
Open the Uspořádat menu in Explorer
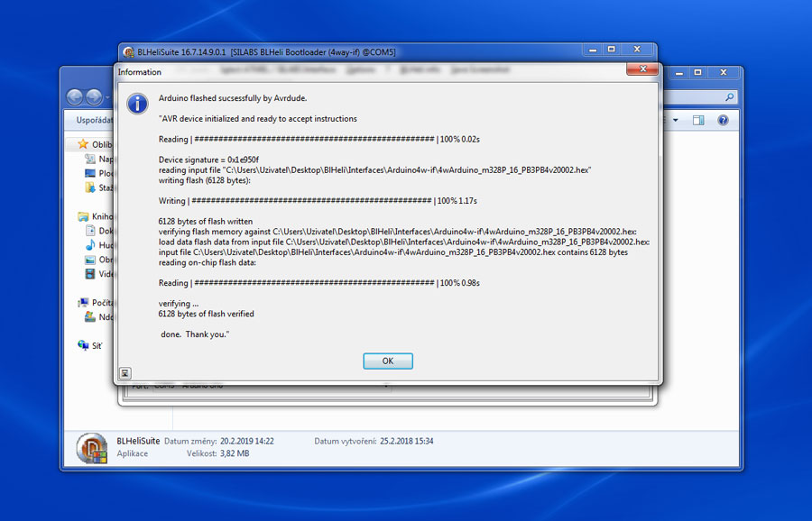(x=94, y=120)
